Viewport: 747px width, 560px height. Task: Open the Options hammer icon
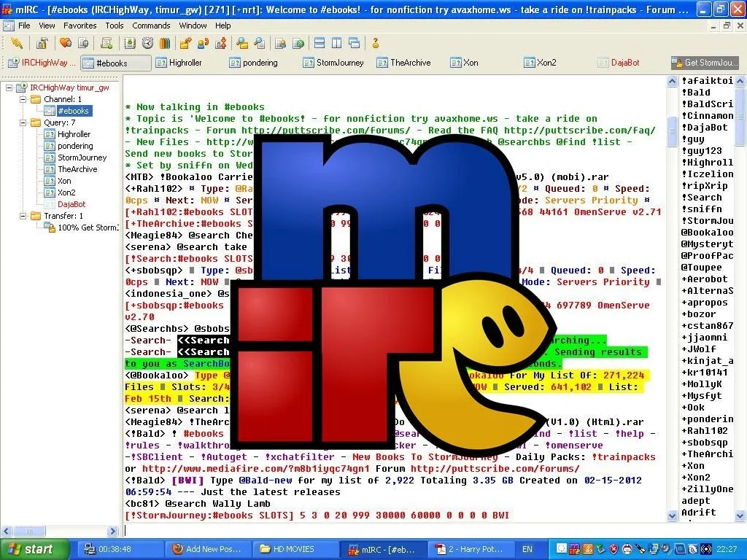pos(42,43)
